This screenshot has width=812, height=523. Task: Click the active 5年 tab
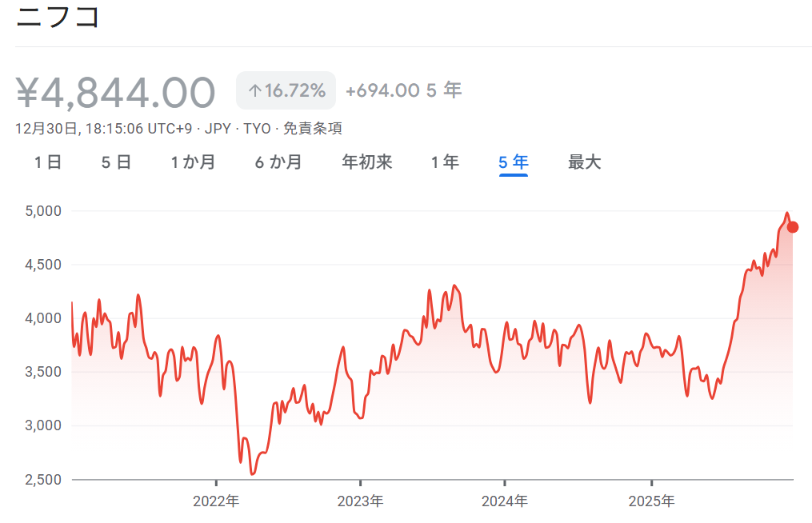pos(514,162)
